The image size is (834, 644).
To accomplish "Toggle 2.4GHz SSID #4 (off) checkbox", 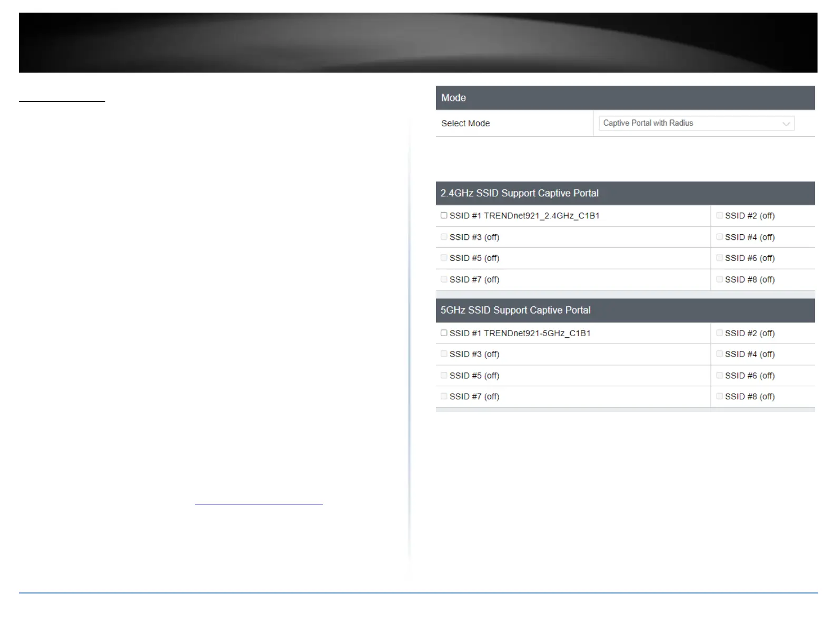I will [x=719, y=237].
